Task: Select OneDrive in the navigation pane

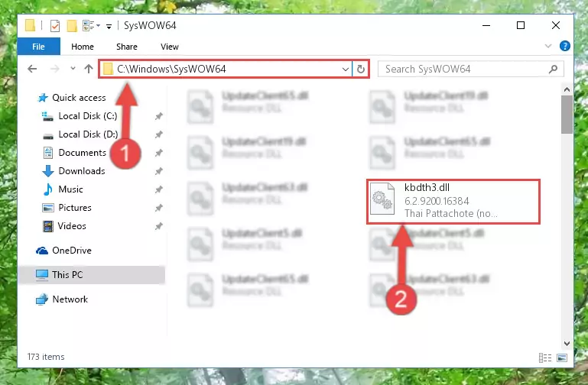Action: pos(72,251)
